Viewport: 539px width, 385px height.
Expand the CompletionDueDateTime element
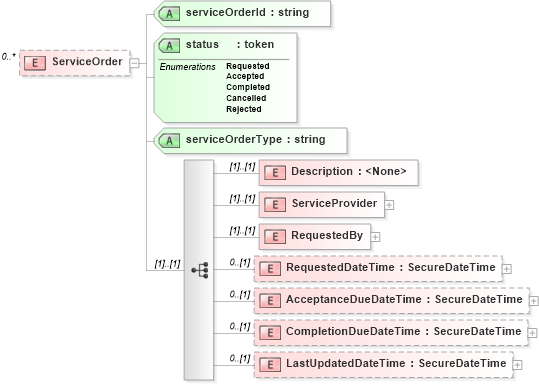[532, 333]
